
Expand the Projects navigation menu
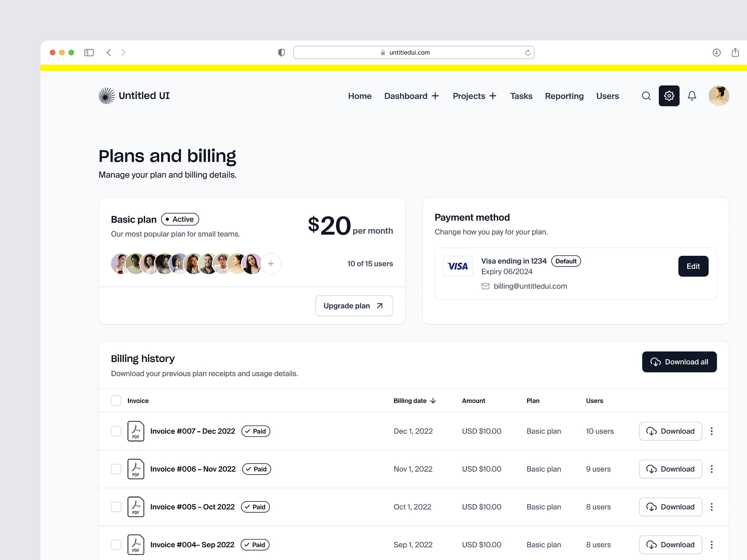[x=474, y=96]
